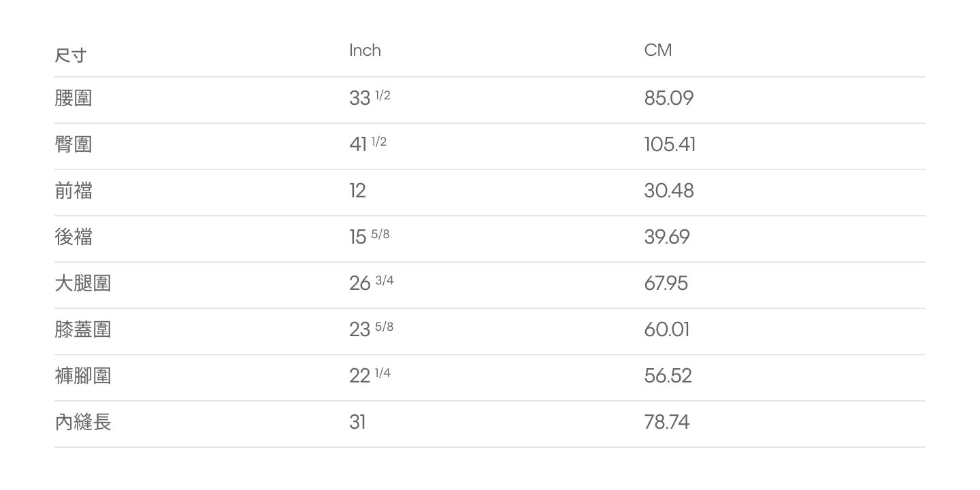Image resolution: width=980 pixels, height=490 pixels.
Task: Select the 後襠 row label
Action: 73,237
